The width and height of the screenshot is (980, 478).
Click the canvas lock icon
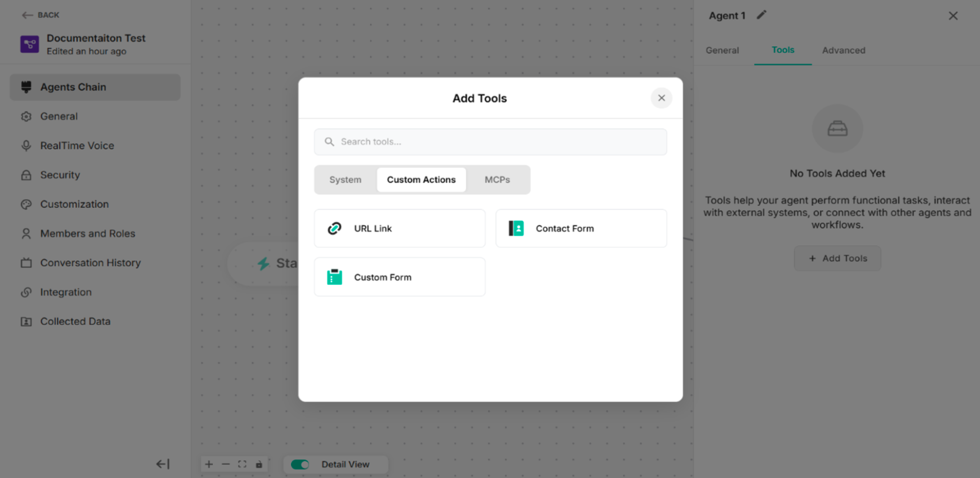(x=259, y=464)
